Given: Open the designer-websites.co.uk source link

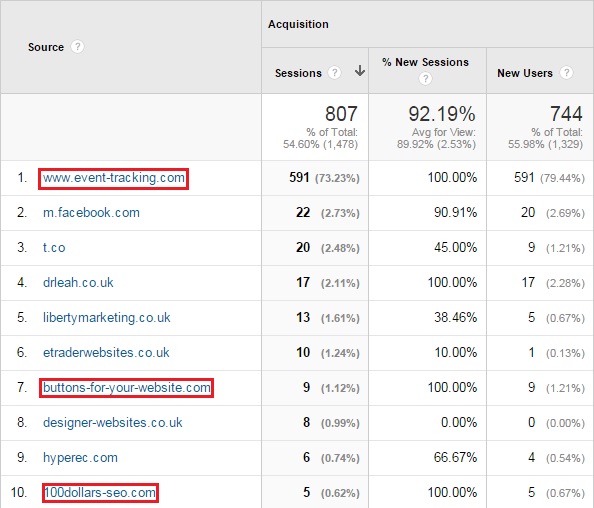Looking at the screenshot, I should 113,422.
